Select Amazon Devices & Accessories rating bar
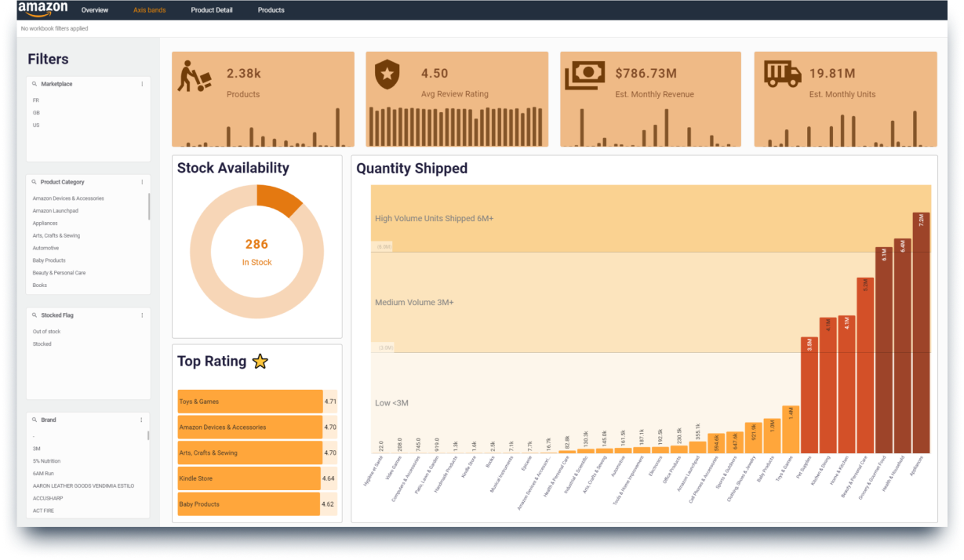 coord(250,427)
